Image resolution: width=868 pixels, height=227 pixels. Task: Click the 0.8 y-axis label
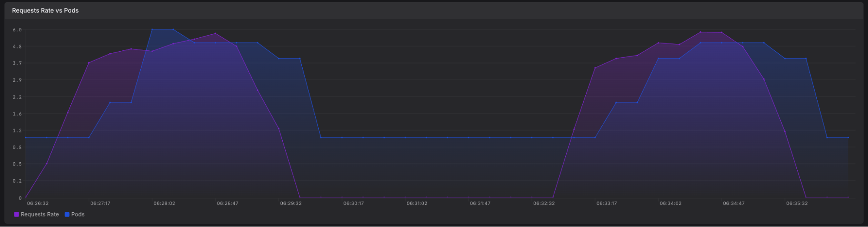(17, 148)
